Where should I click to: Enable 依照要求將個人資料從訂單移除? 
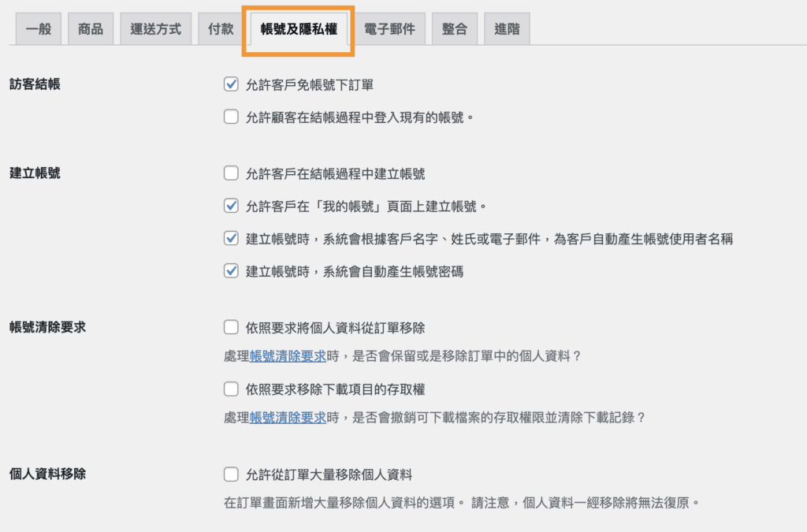tap(231, 326)
